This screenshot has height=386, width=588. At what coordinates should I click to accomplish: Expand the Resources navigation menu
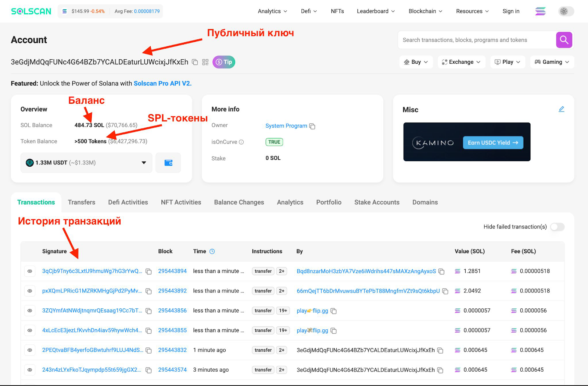pos(472,11)
